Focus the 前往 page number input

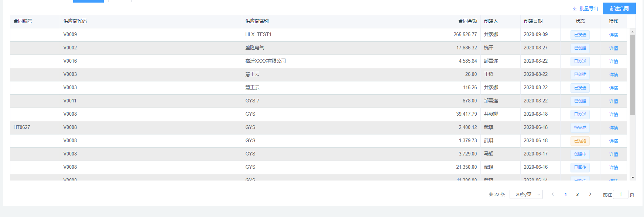pyautogui.click(x=620, y=194)
